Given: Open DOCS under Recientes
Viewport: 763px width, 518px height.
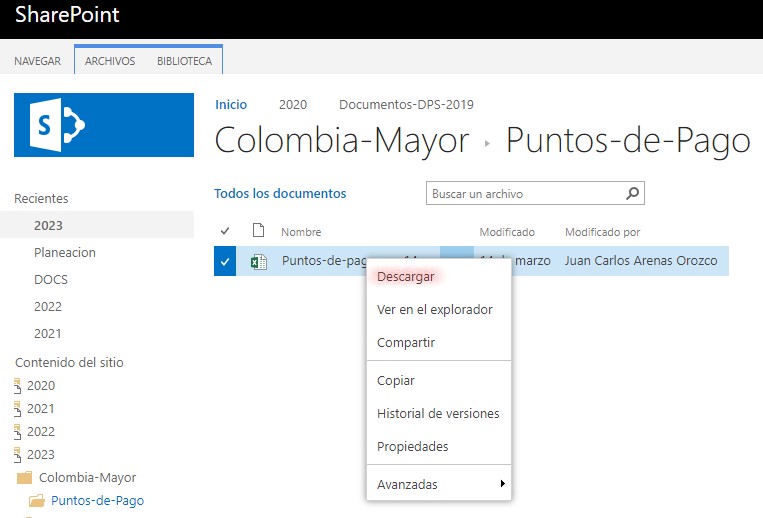Looking at the screenshot, I should tap(51, 280).
